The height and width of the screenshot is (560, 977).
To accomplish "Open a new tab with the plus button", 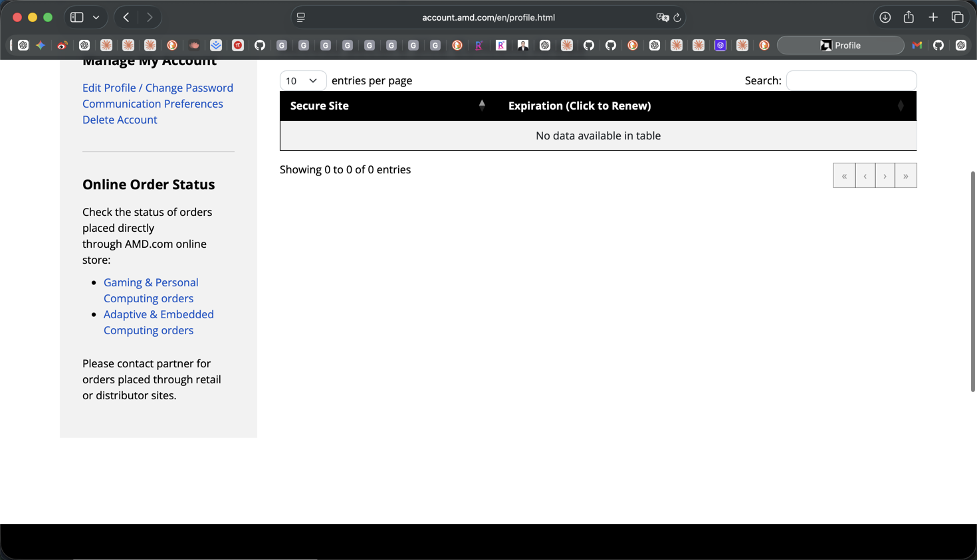I will coord(933,17).
